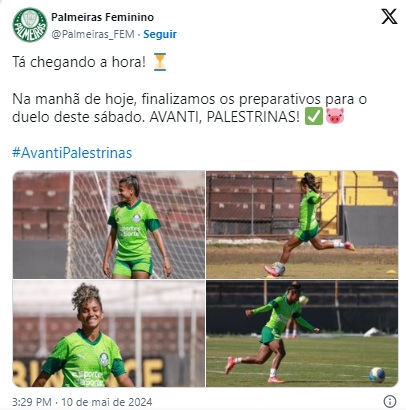The width and height of the screenshot is (406, 410).
Task: Open the X logo icon
Action: tap(389, 16)
